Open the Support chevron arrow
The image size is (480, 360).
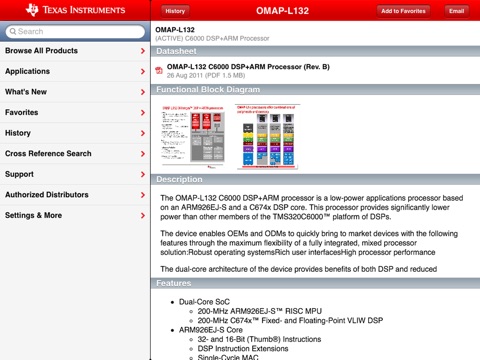(x=143, y=174)
